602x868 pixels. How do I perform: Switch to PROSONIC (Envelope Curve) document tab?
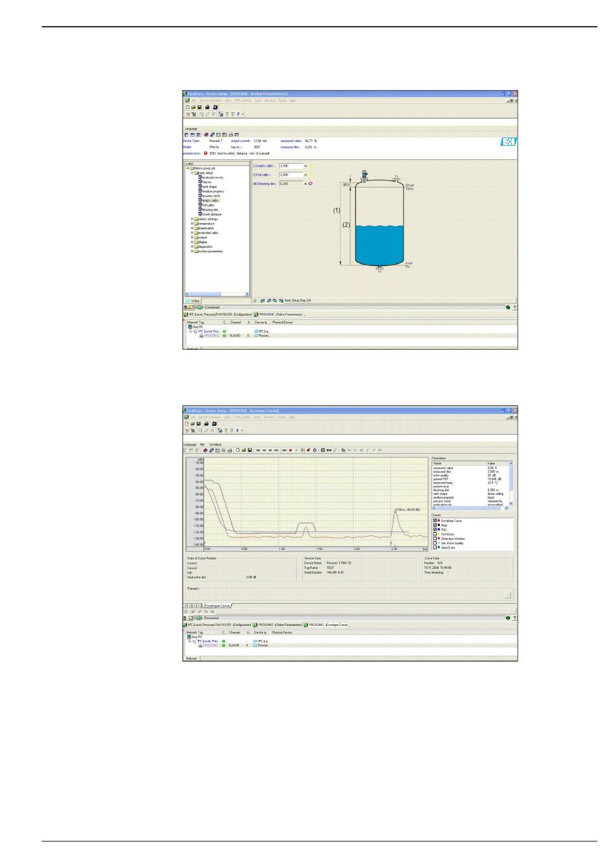pos(326,625)
